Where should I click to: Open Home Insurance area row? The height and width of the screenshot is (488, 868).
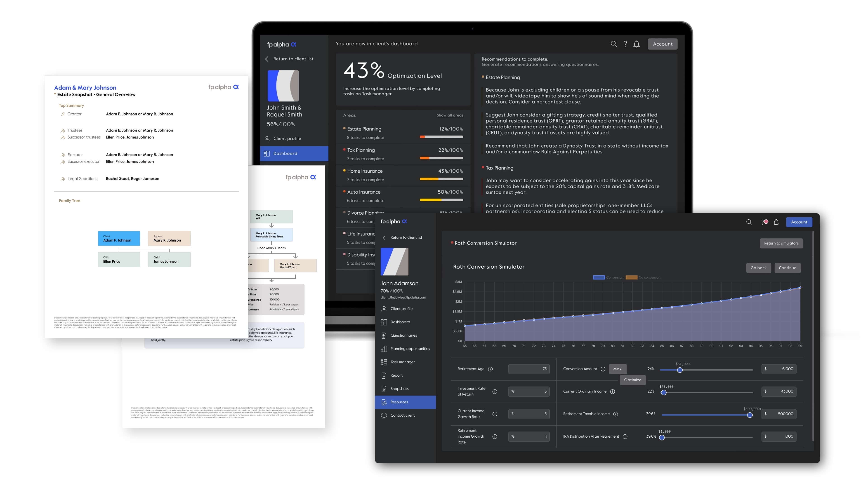click(403, 175)
